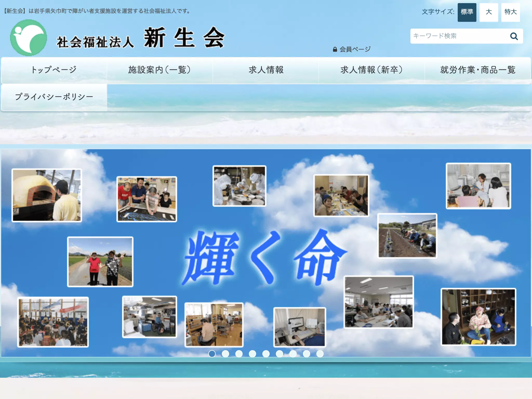Click the pizza oven photo thumbnail
Screen dimensions: 532x399
[x=47, y=195]
